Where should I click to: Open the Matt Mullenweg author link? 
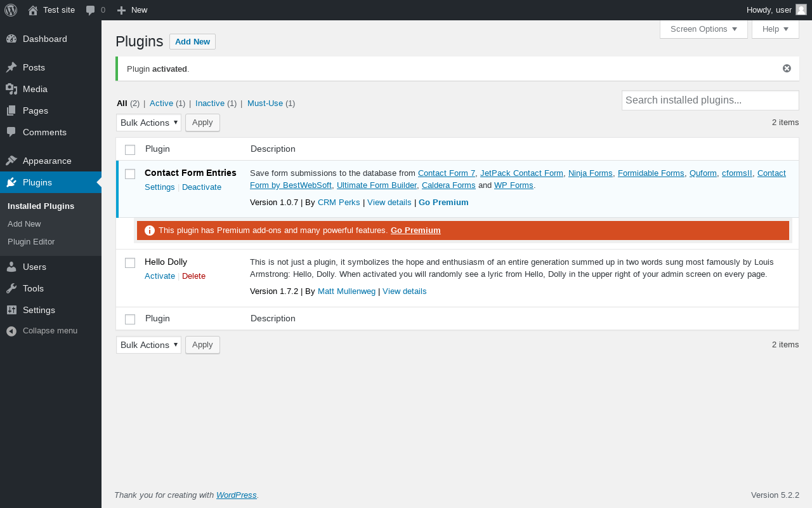346,291
